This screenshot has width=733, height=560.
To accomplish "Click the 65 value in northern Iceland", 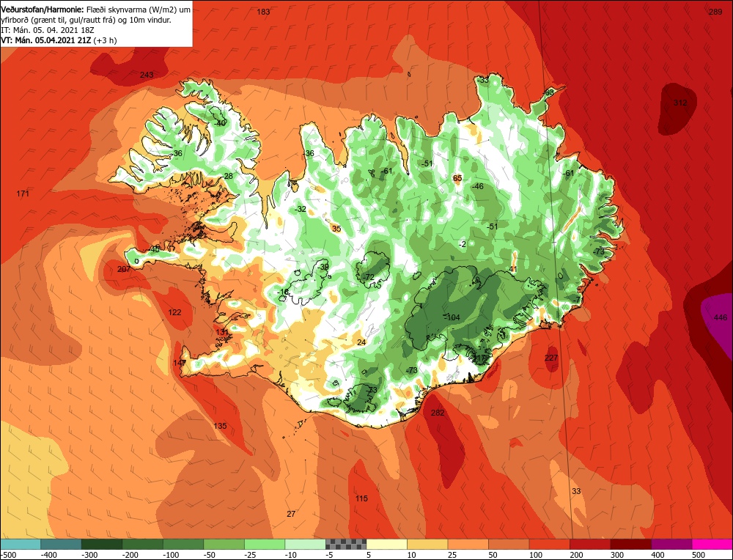I will [457, 178].
